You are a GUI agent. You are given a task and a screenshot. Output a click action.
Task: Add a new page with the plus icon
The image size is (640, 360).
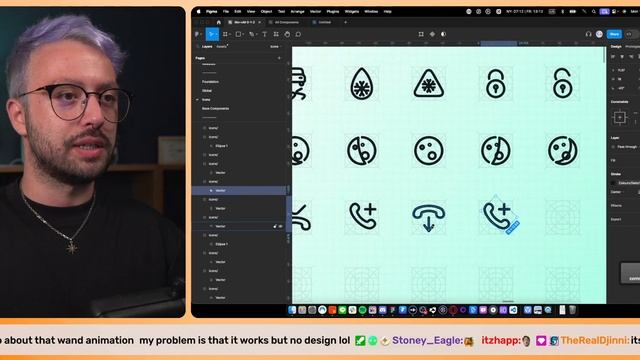point(279,58)
